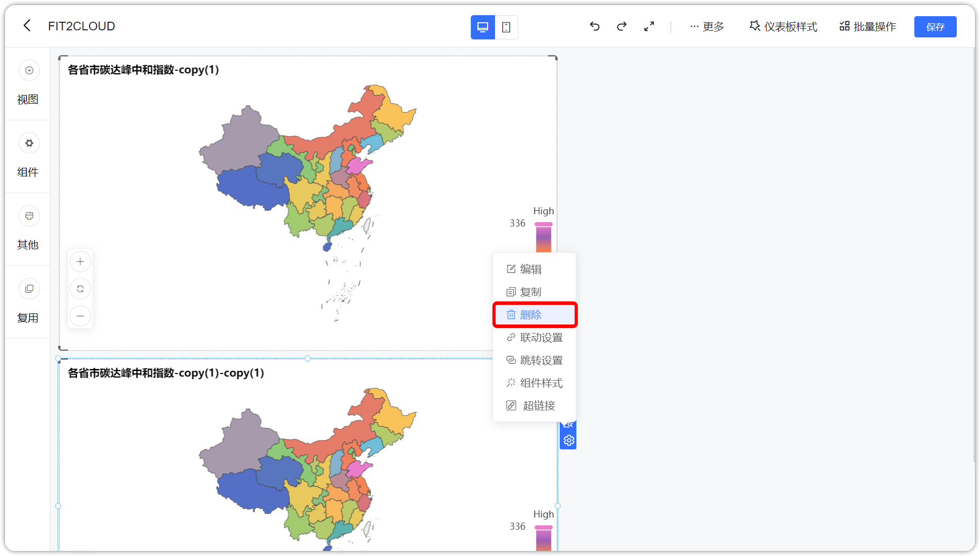This screenshot has height=556, width=980.
Task: Open 批量操作 batch operations
Action: [x=868, y=26]
